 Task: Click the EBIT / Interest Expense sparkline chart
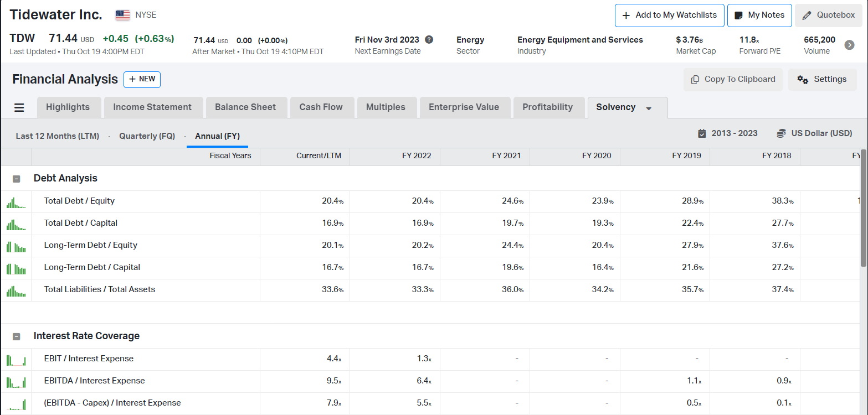16,360
